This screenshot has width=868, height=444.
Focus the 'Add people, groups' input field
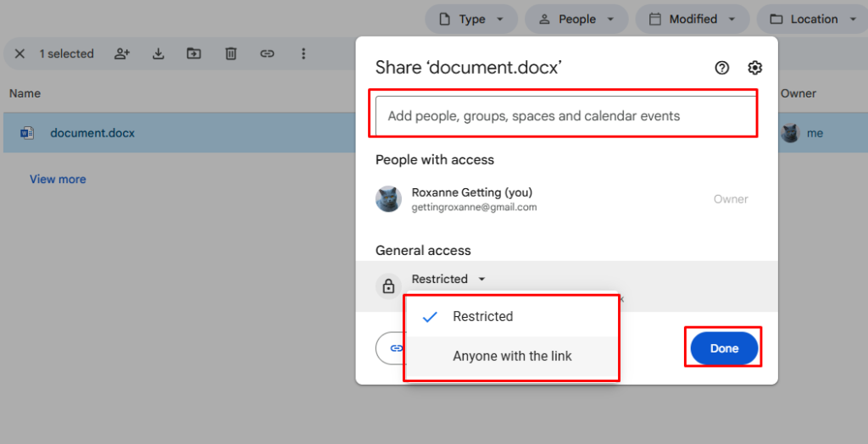[565, 116]
